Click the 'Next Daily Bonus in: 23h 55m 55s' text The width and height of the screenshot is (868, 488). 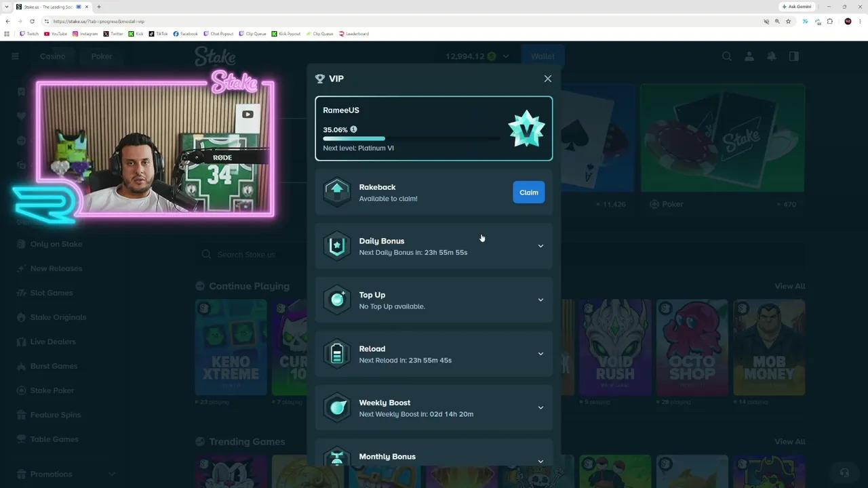(413, 252)
